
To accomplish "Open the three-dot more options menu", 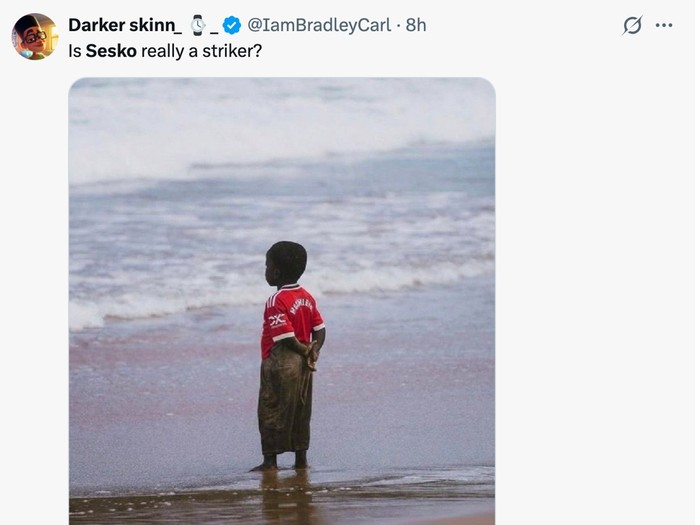I will click(x=664, y=25).
